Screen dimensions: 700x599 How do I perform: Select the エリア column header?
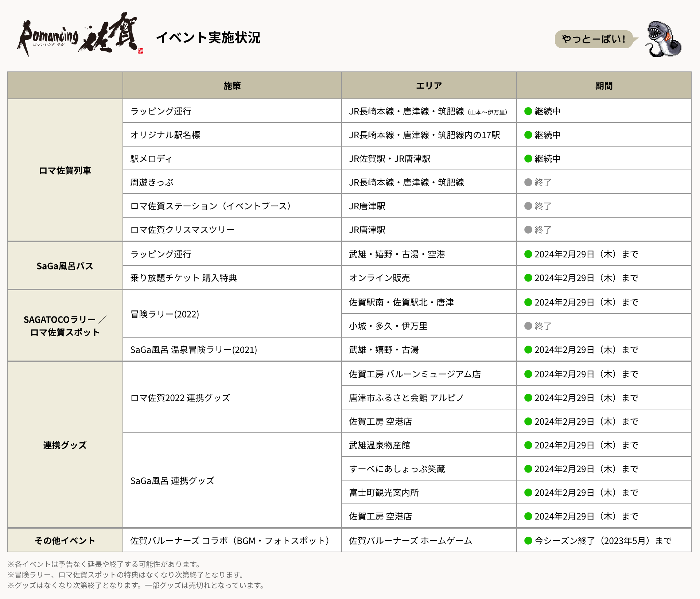[x=429, y=86]
